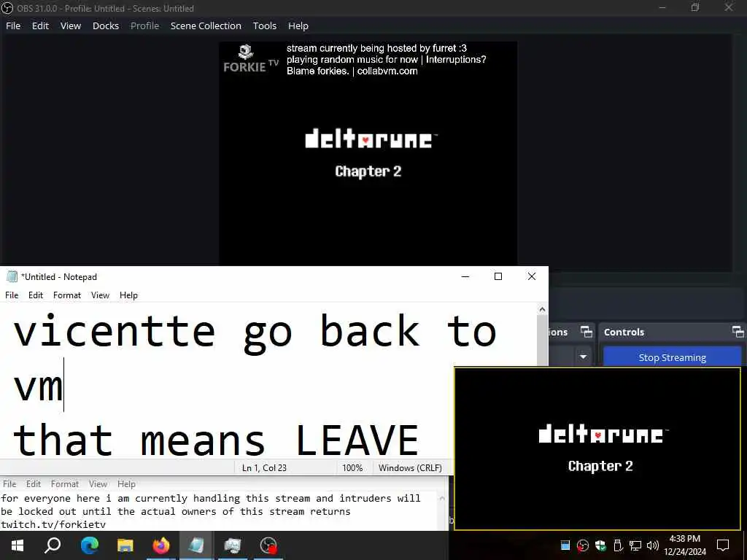
Task: Click 'Windows (CRLF)' in Notepad status bar
Action: [410, 467]
